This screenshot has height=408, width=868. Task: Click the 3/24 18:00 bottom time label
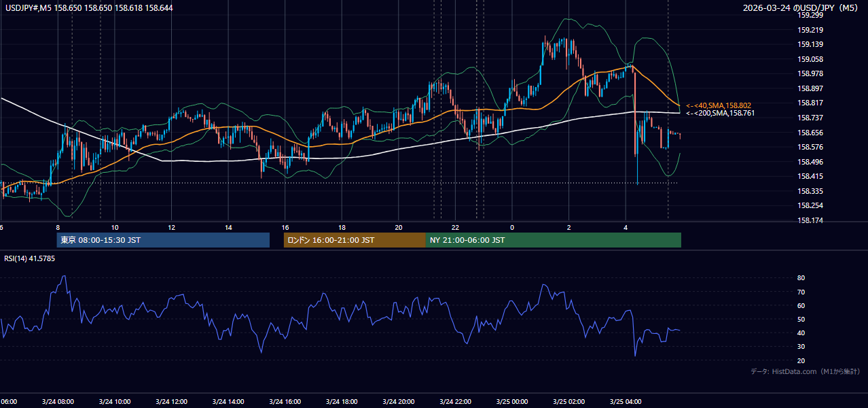[x=342, y=401]
